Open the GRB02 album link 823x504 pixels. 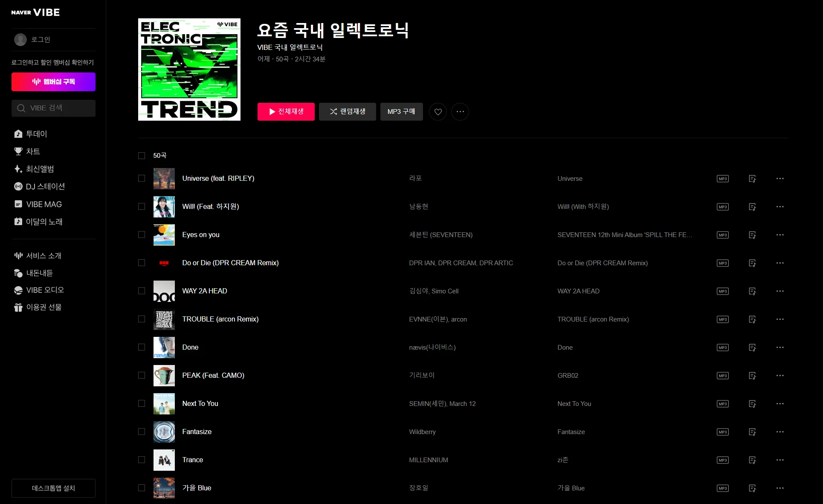568,376
